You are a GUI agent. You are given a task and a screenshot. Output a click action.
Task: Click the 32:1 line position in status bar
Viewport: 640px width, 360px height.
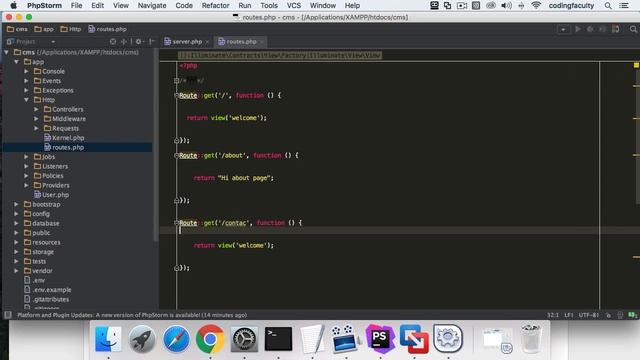click(x=553, y=315)
